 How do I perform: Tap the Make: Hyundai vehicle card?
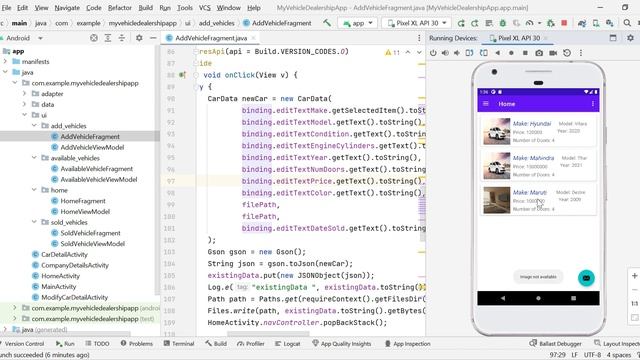click(538, 131)
